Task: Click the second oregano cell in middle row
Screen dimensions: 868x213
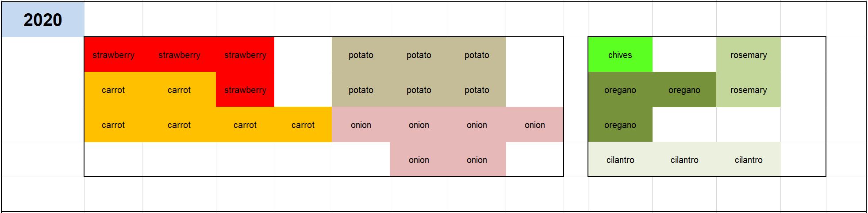Action: tap(684, 89)
